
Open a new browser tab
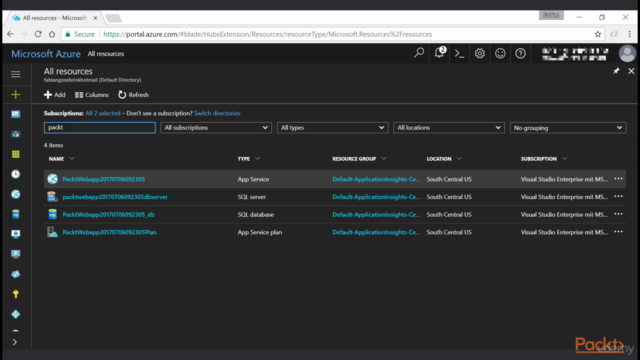113,18
